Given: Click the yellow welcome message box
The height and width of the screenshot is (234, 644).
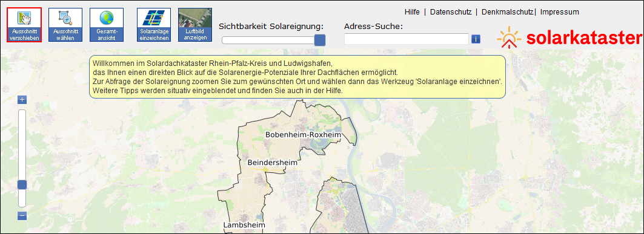Looking at the screenshot, I should point(297,77).
